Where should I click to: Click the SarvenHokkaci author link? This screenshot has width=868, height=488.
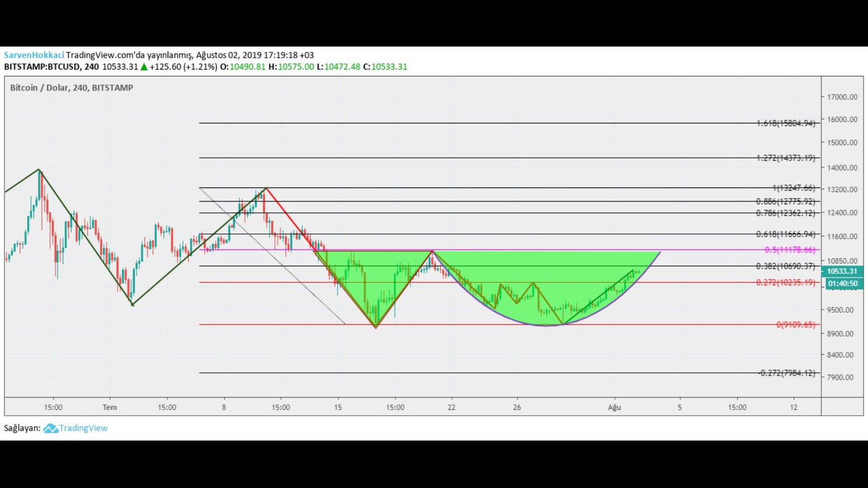pyautogui.click(x=34, y=55)
